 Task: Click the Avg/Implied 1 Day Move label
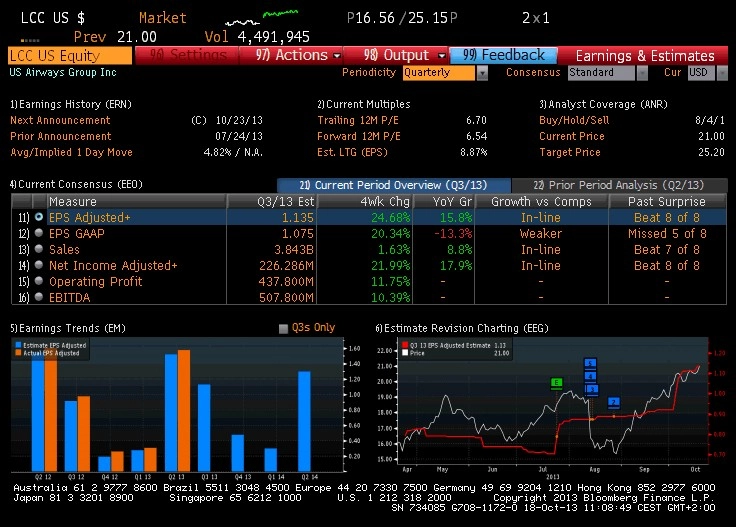click(x=71, y=152)
